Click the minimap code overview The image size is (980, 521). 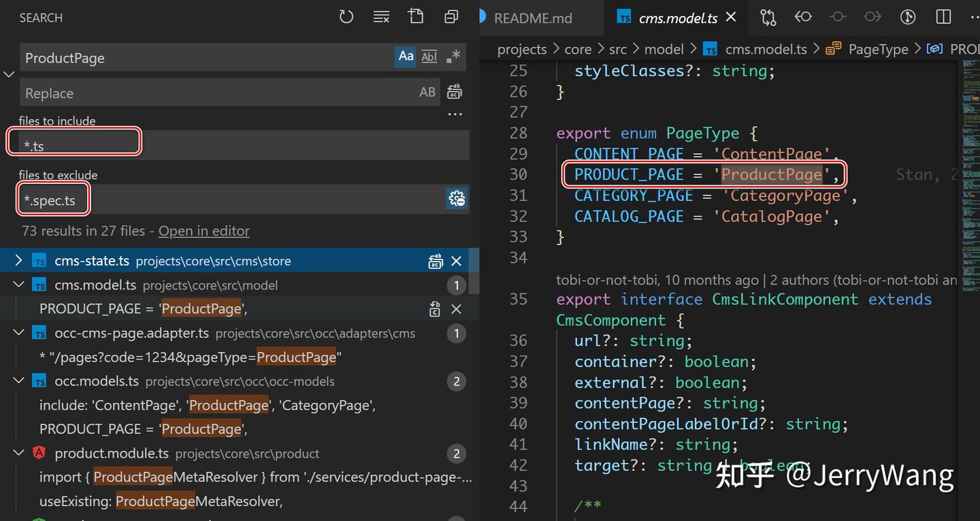pyautogui.click(x=971, y=177)
